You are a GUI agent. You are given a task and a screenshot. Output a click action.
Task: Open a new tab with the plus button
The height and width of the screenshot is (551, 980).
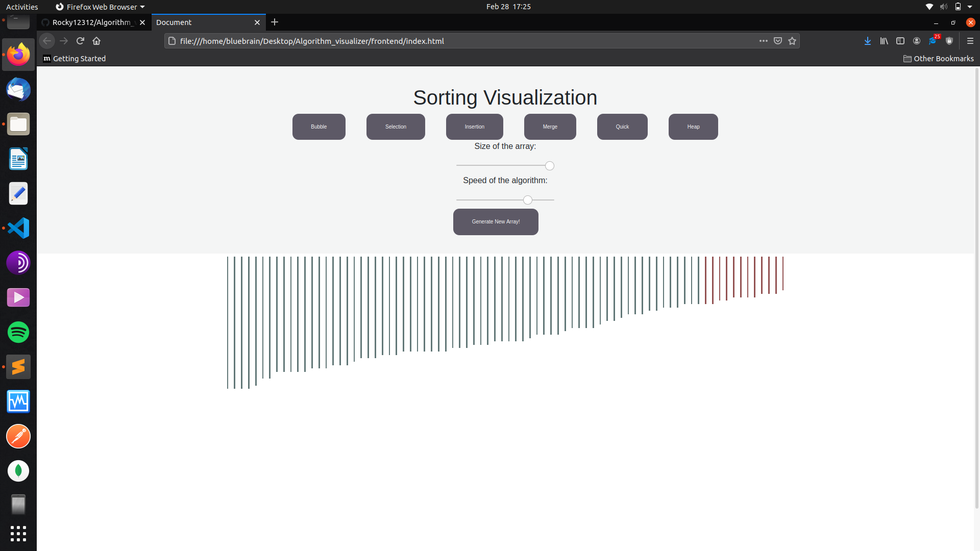click(275, 22)
